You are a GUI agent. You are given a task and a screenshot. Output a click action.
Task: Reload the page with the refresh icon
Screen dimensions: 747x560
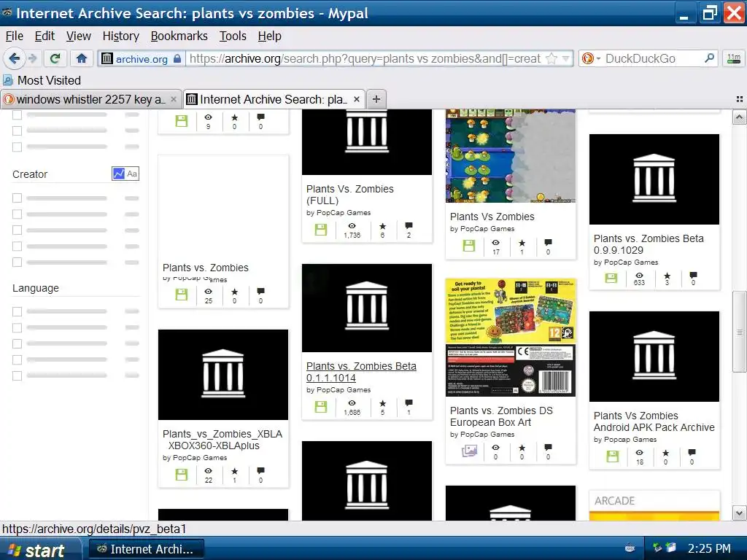(55, 58)
